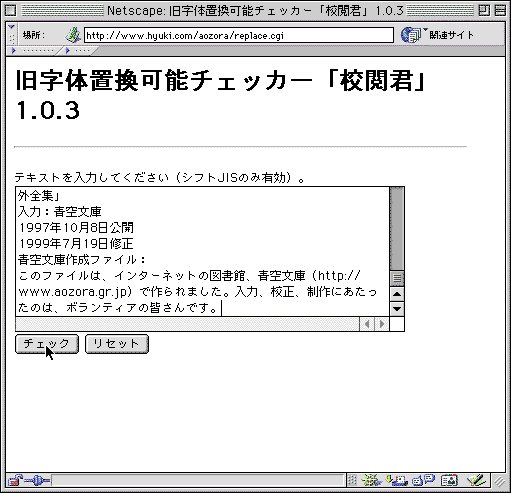Click the window close box in title bar
The height and width of the screenshot is (493, 511).
pyautogui.click(x=11, y=11)
